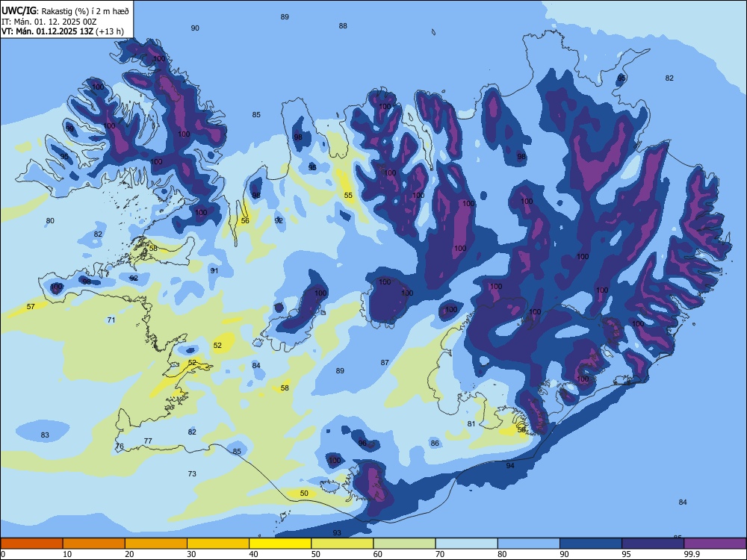Click the map value "76" at the peninsula tip
The width and height of the screenshot is (747, 560).
point(120,447)
